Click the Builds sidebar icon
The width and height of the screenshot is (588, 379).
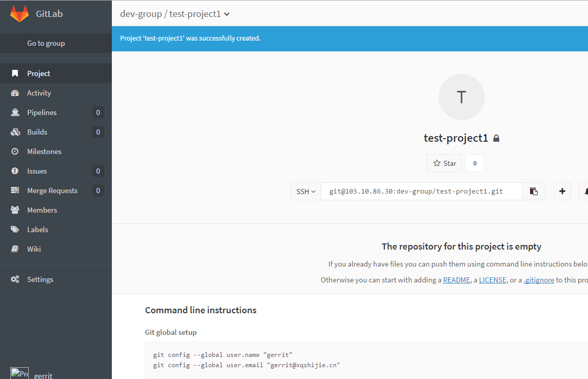click(15, 131)
